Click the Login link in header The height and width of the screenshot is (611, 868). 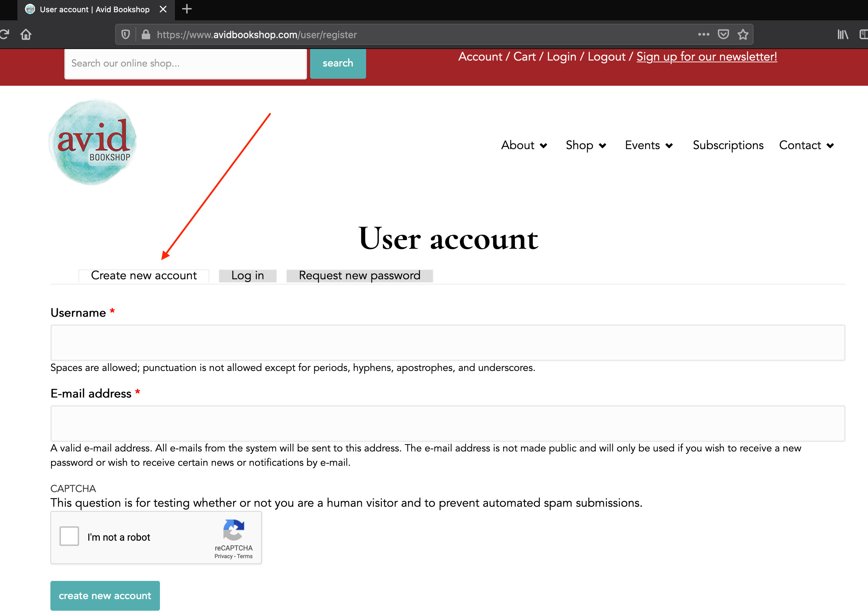[561, 56]
